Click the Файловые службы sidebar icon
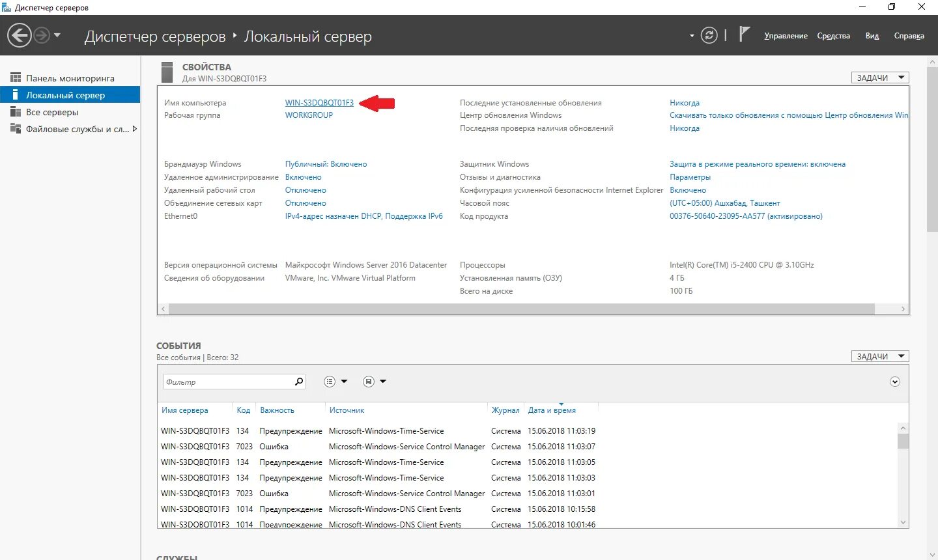This screenshot has height=560, width=938. click(x=16, y=128)
